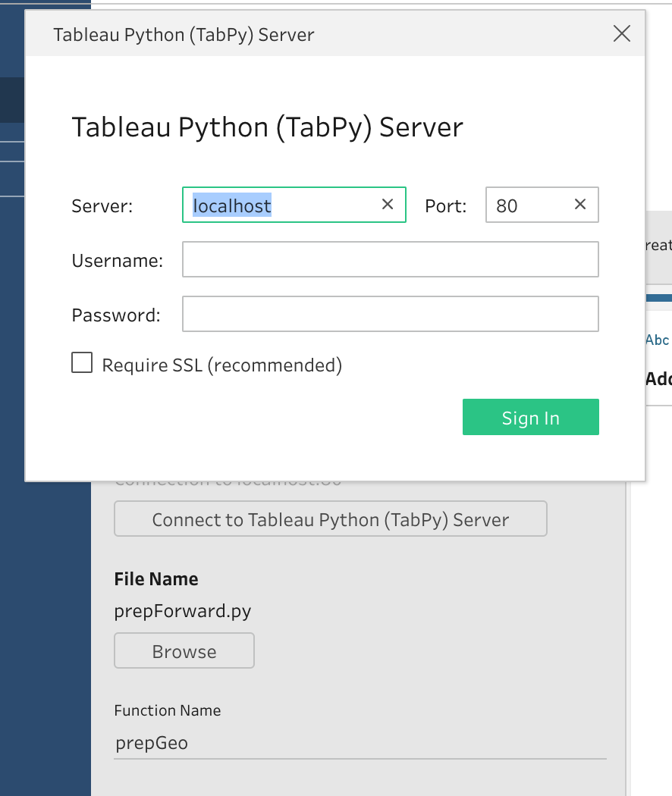Clear the Port field with its X icon
672x796 pixels.
click(x=580, y=204)
